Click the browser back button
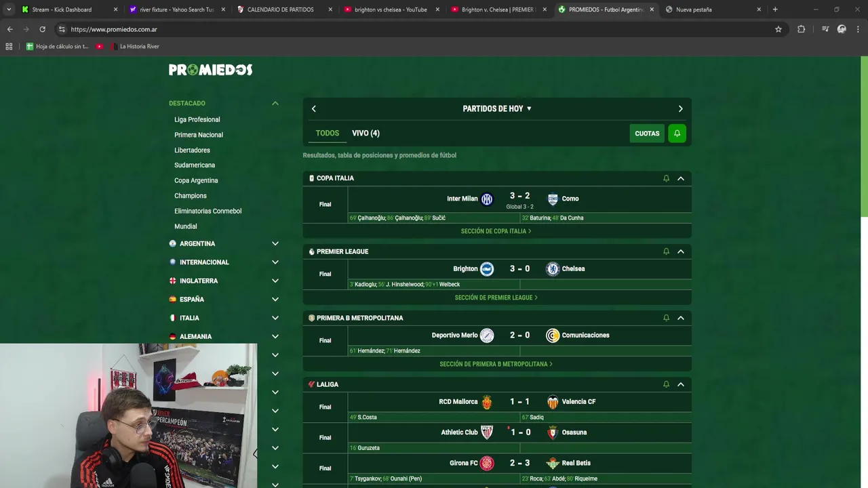The width and height of the screenshot is (868, 488). point(9,29)
